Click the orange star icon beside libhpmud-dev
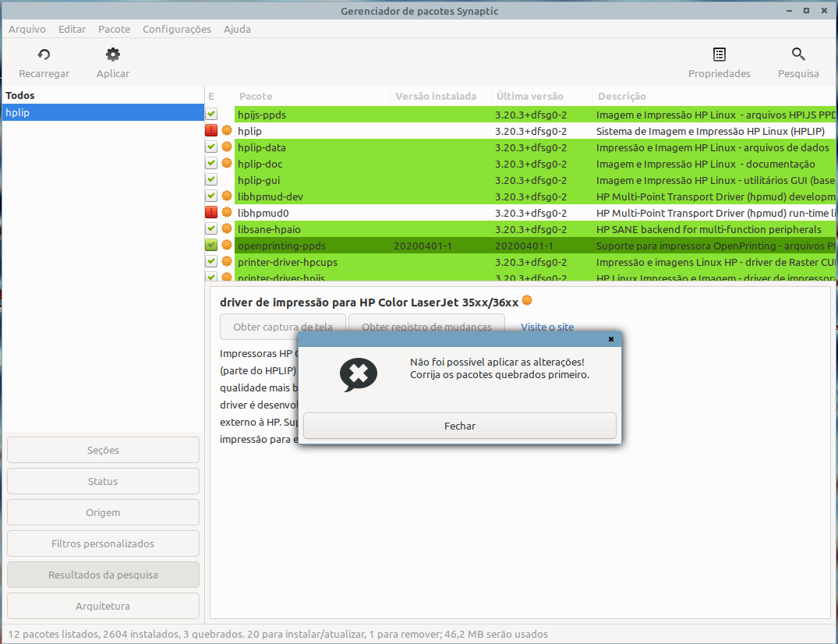838x644 pixels. tap(227, 196)
